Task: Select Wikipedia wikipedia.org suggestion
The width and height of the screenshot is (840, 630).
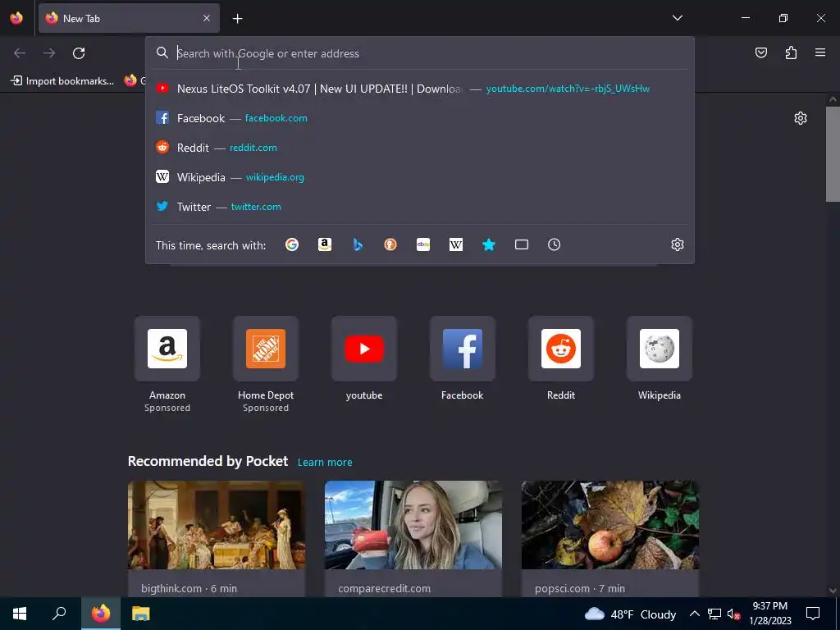Action: [x=420, y=177]
